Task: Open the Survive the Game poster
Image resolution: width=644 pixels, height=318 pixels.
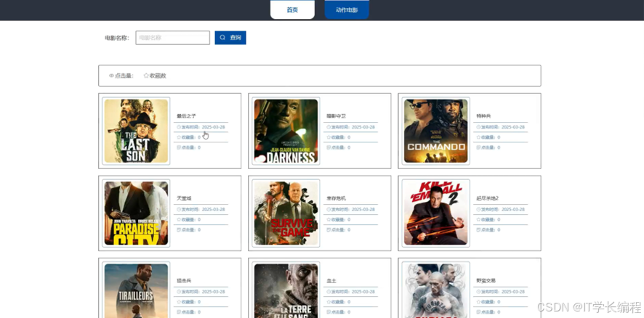Action: point(286,213)
